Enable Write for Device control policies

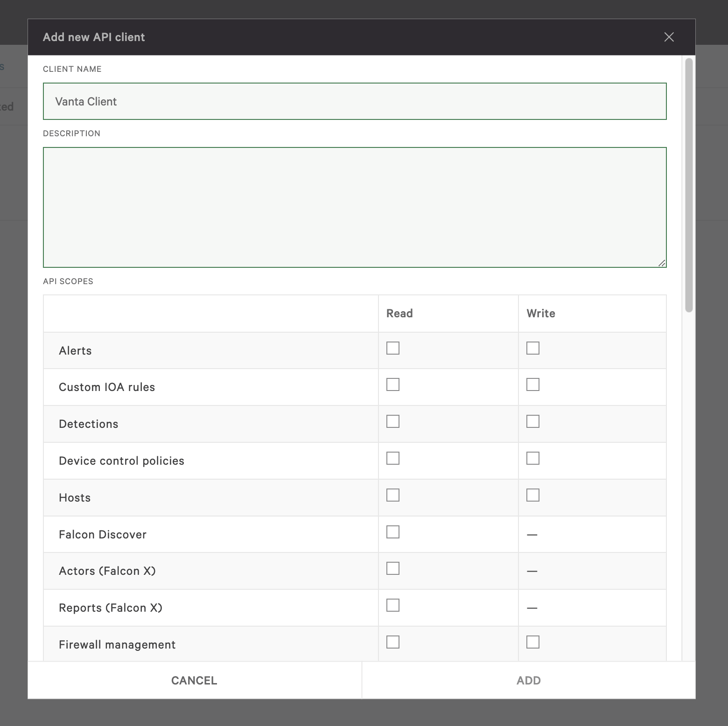[533, 458]
